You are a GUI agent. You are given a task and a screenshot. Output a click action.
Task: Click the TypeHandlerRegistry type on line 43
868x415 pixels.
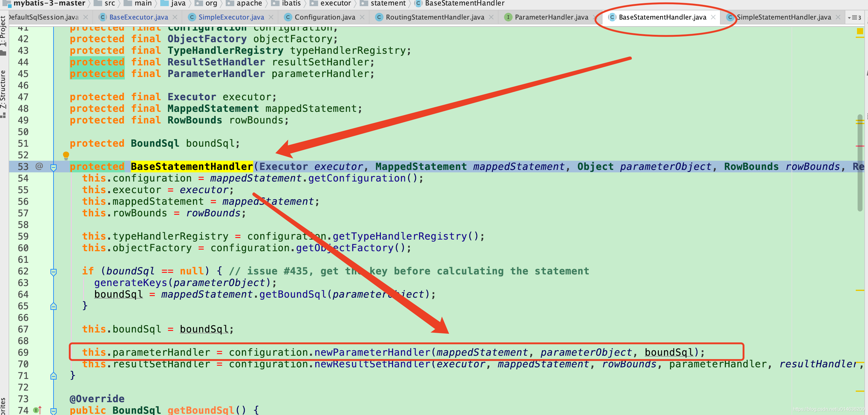pyautogui.click(x=225, y=50)
